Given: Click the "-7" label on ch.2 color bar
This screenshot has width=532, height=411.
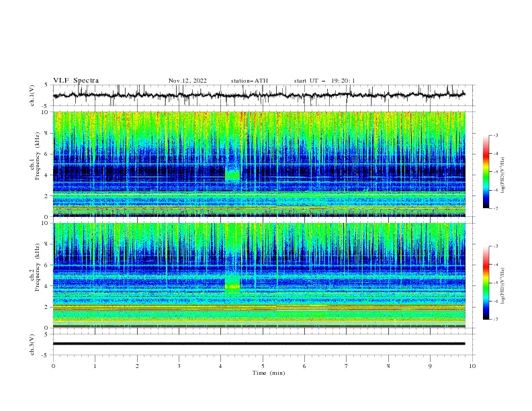Looking at the screenshot, I should coord(495,320).
